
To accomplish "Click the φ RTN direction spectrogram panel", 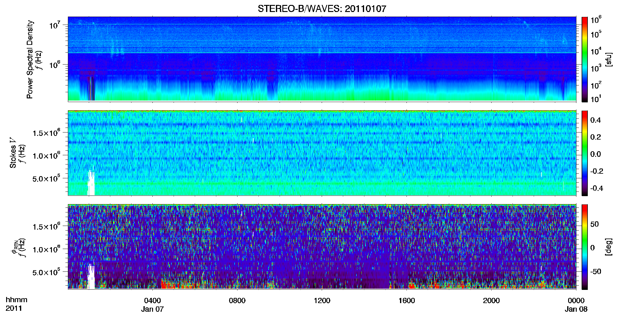I will click(x=322, y=247).
